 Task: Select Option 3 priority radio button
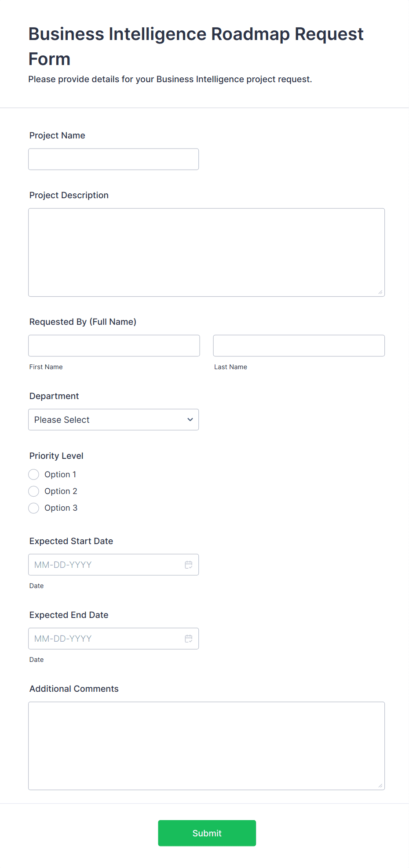click(34, 508)
